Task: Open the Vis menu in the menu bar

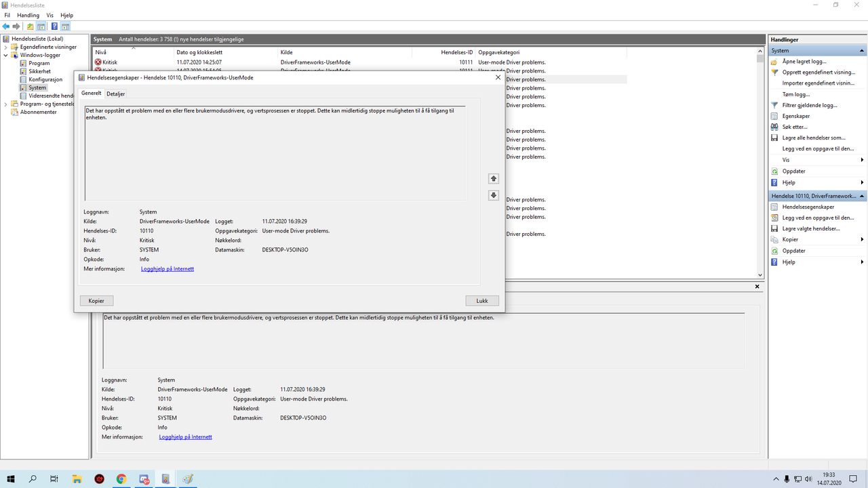Action: pos(50,15)
